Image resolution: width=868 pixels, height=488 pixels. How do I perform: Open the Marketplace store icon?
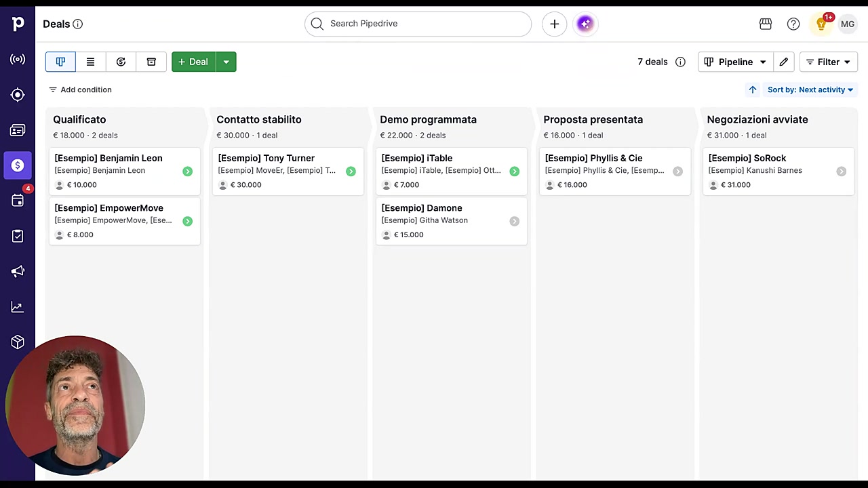click(766, 24)
